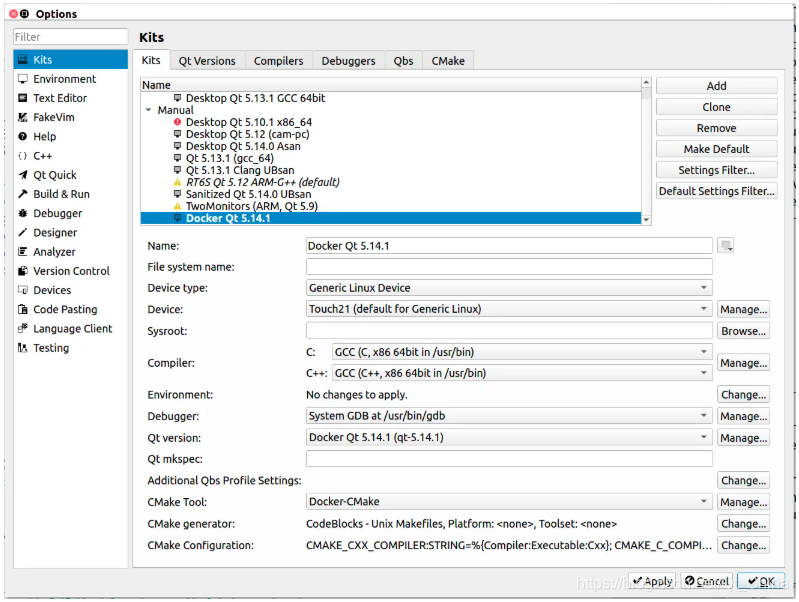
Task: Open Default Settings Filter dialog
Action: (716, 191)
